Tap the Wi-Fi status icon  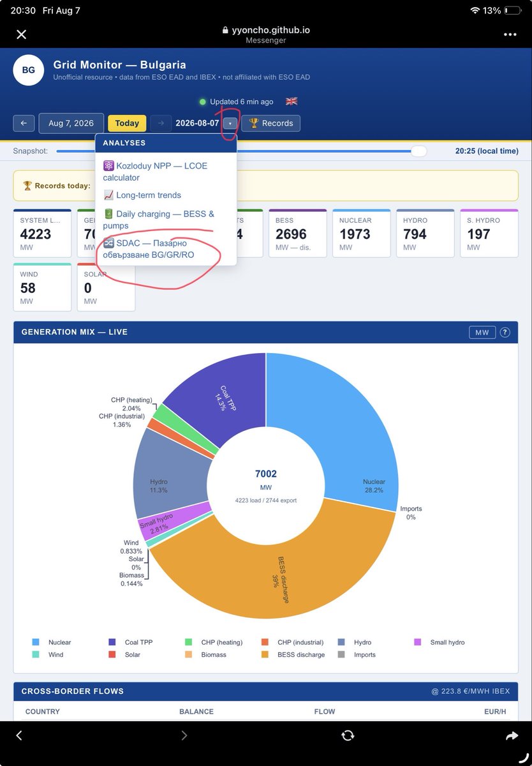(x=474, y=11)
